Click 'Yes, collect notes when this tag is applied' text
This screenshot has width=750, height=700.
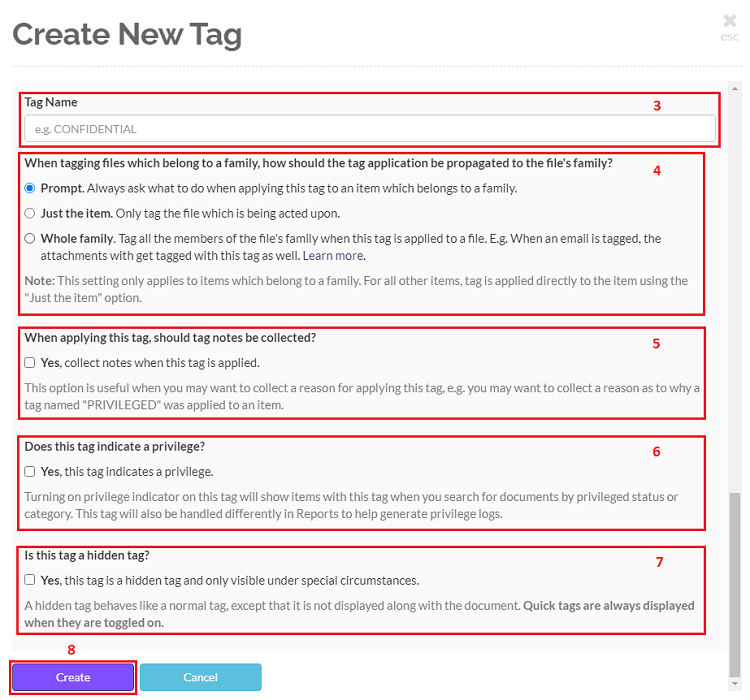pyautogui.click(x=150, y=363)
